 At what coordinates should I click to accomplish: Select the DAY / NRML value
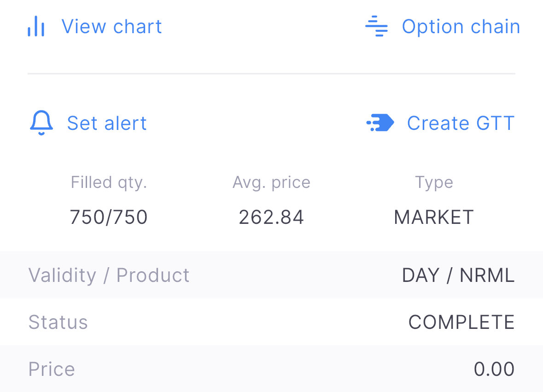click(x=458, y=275)
